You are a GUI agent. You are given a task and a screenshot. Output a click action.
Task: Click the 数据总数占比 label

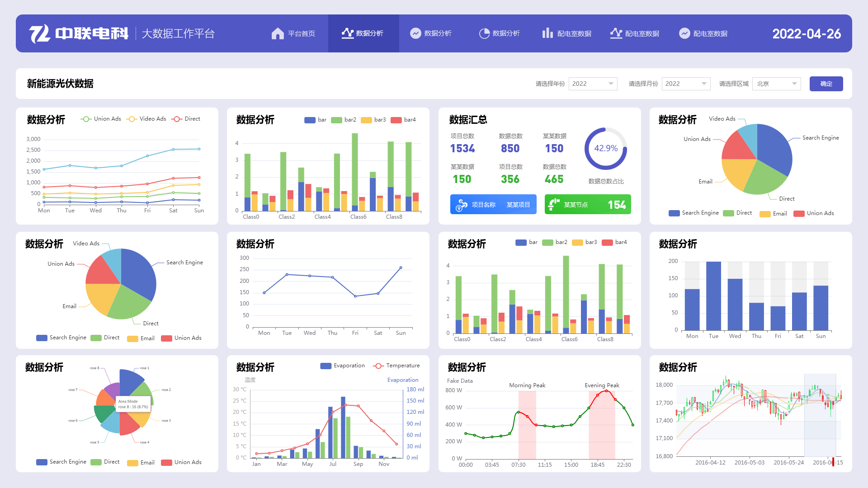point(606,182)
